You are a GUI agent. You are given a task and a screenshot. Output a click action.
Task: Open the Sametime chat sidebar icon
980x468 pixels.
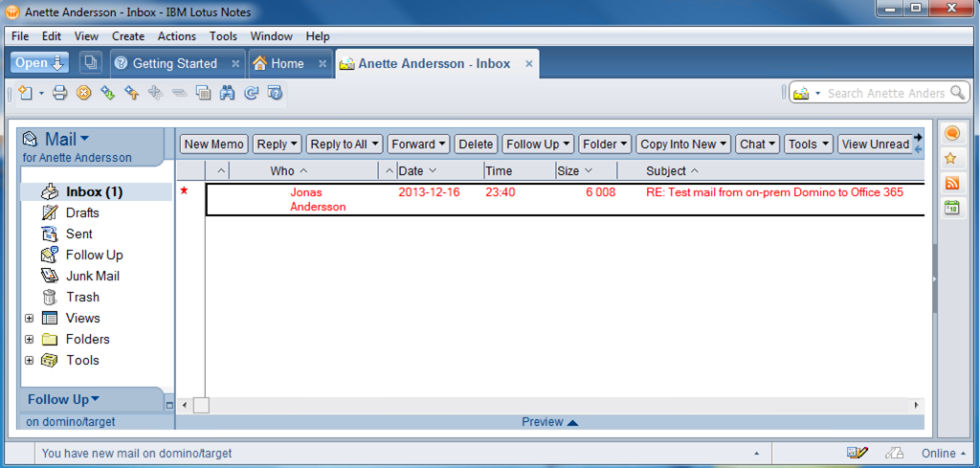coord(952,133)
